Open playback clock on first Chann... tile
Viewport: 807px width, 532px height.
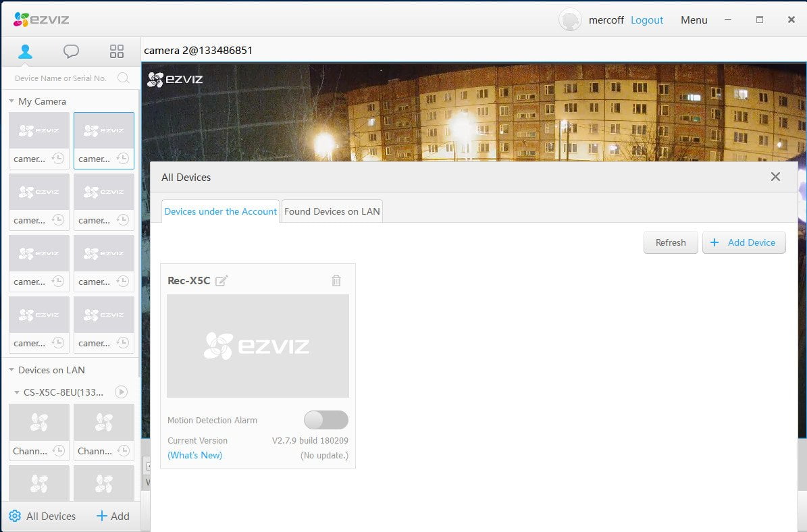coord(58,451)
